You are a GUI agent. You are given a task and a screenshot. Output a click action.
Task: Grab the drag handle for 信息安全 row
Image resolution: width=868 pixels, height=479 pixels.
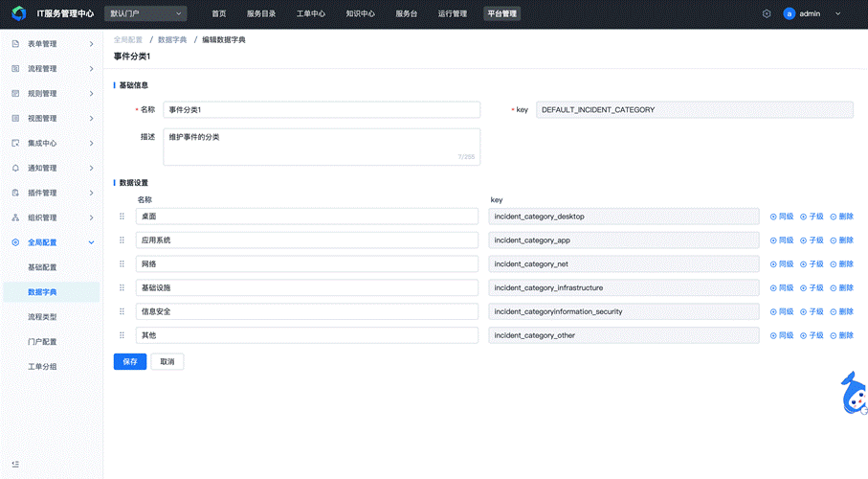(122, 311)
